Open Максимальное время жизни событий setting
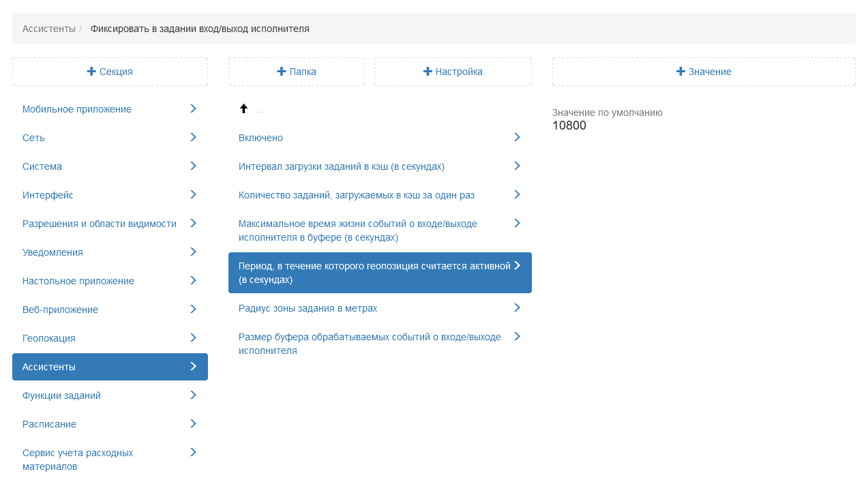 tap(357, 230)
